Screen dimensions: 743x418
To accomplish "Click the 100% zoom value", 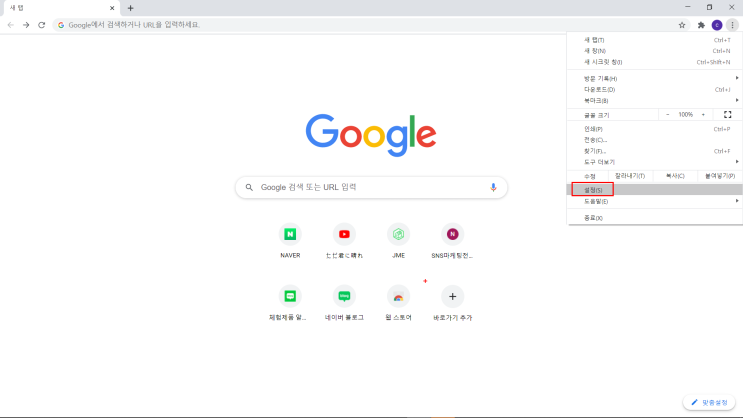I will click(686, 115).
